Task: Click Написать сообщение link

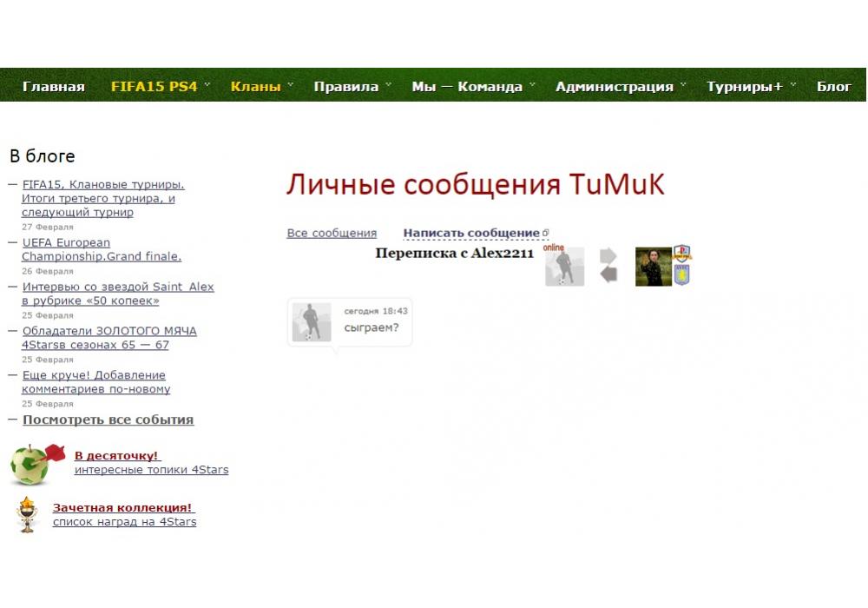Action: pos(471,233)
